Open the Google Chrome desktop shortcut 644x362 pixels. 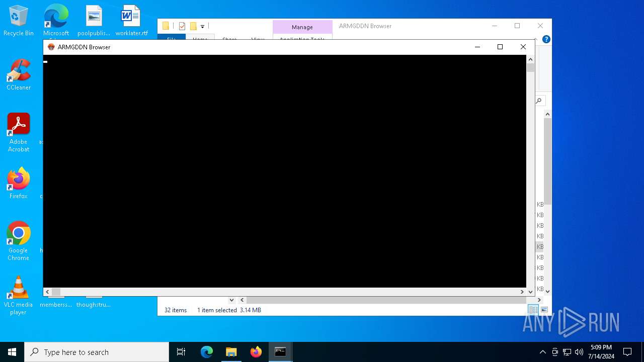tap(19, 241)
